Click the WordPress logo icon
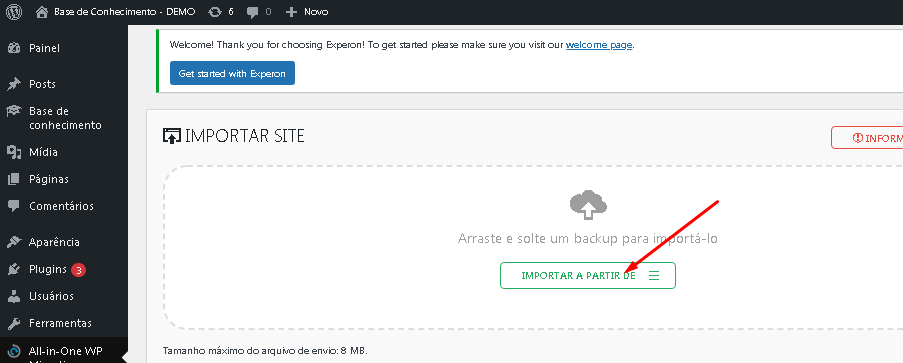This screenshot has width=903, height=363. click(14, 12)
